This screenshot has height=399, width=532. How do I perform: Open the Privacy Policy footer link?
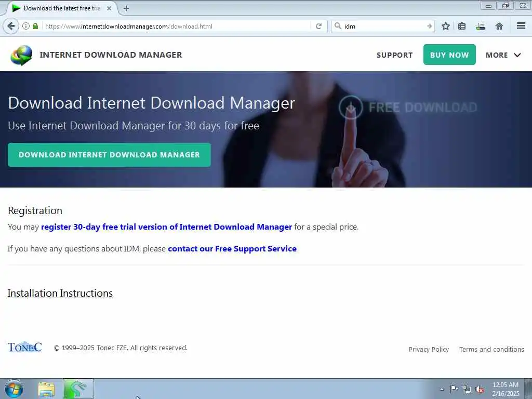[x=429, y=350]
